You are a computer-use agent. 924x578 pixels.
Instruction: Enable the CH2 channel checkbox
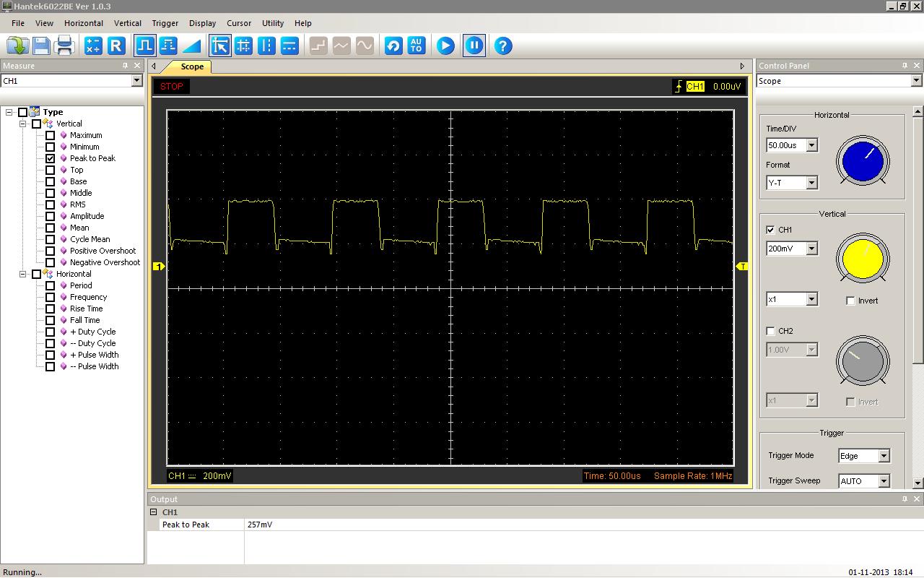[770, 331]
